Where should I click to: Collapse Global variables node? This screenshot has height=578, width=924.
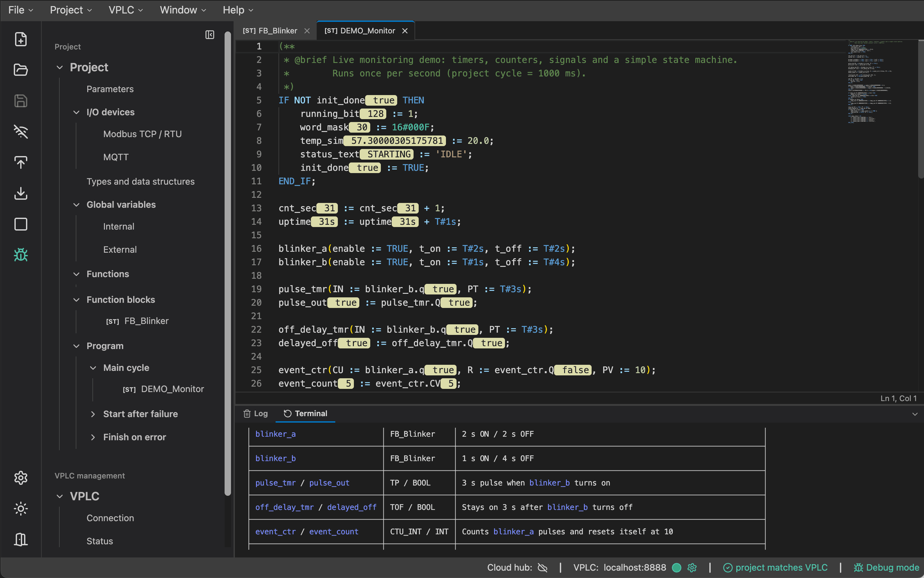click(x=76, y=205)
